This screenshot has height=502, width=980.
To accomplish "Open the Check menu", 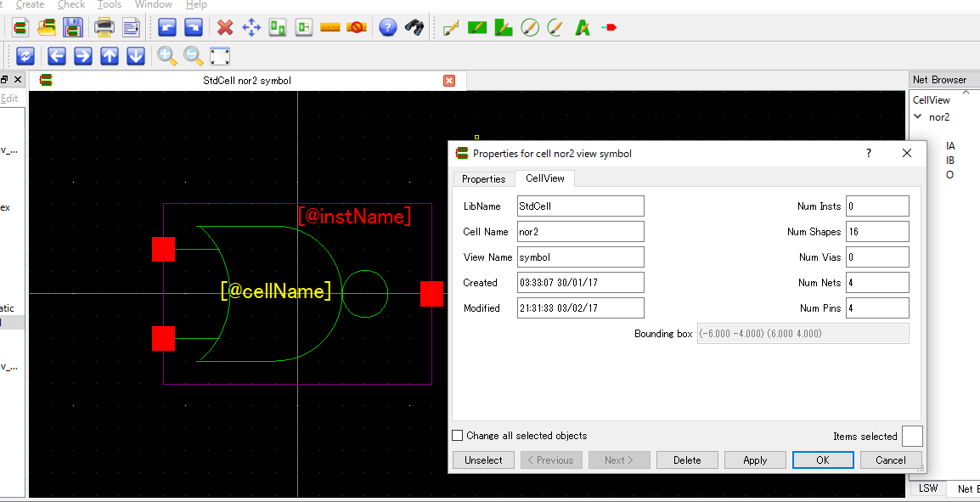I will click(x=72, y=4).
